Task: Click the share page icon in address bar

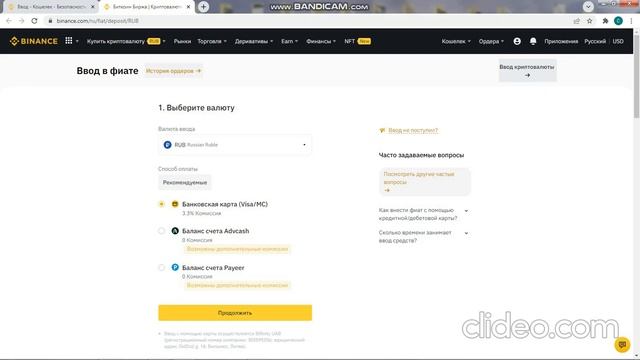Action: pos(576,21)
